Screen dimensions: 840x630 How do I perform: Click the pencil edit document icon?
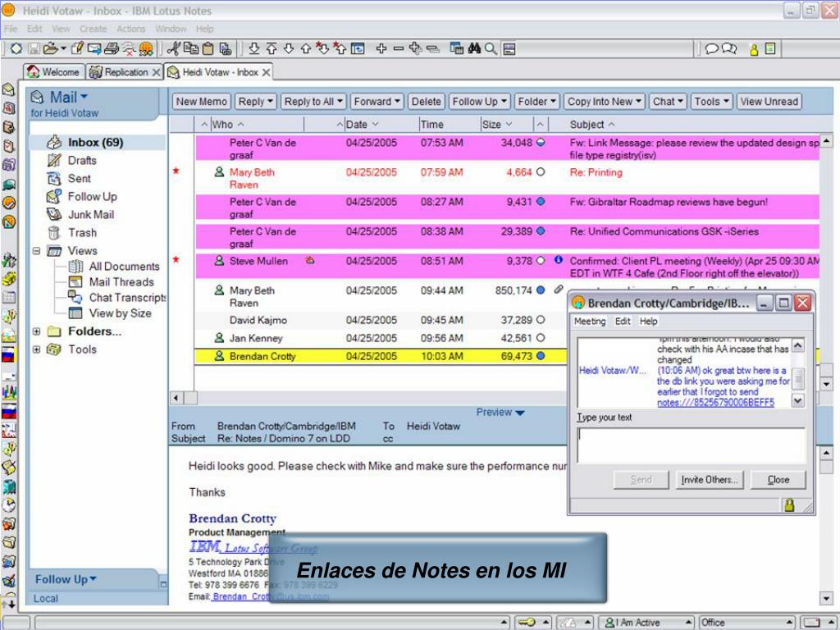pyautogui.click(x=77, y=48)
